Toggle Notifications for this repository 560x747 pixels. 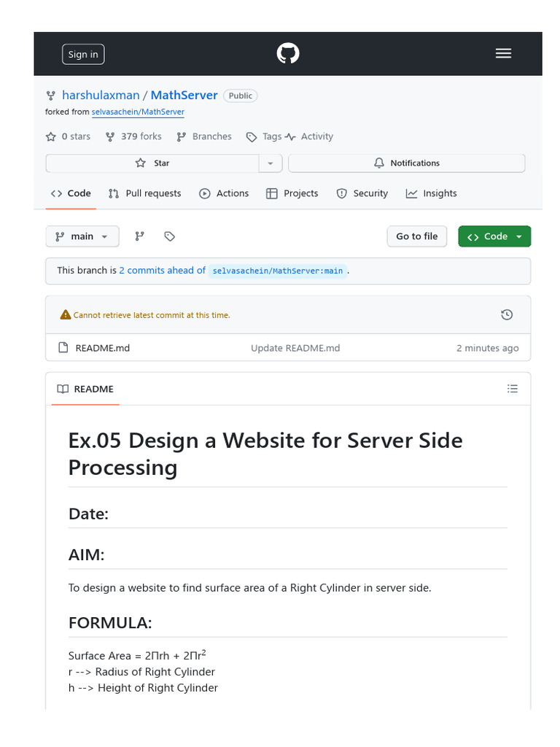point(406,163)
